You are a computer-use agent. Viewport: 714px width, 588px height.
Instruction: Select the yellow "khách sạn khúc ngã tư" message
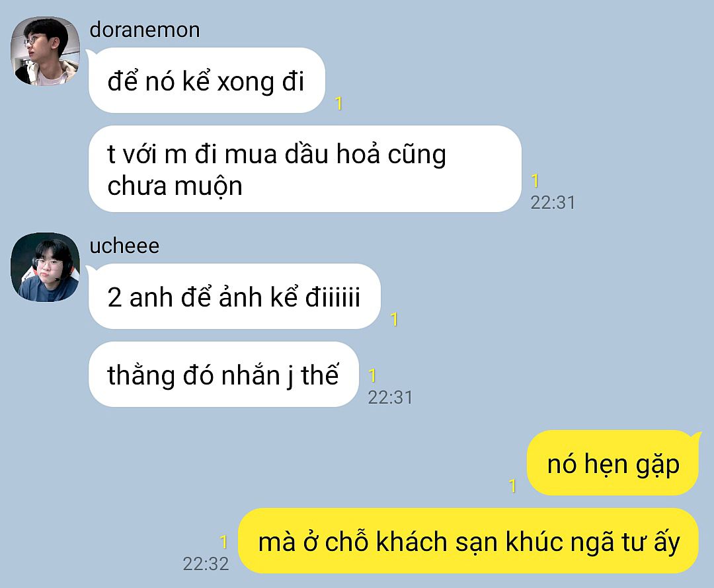468,540
